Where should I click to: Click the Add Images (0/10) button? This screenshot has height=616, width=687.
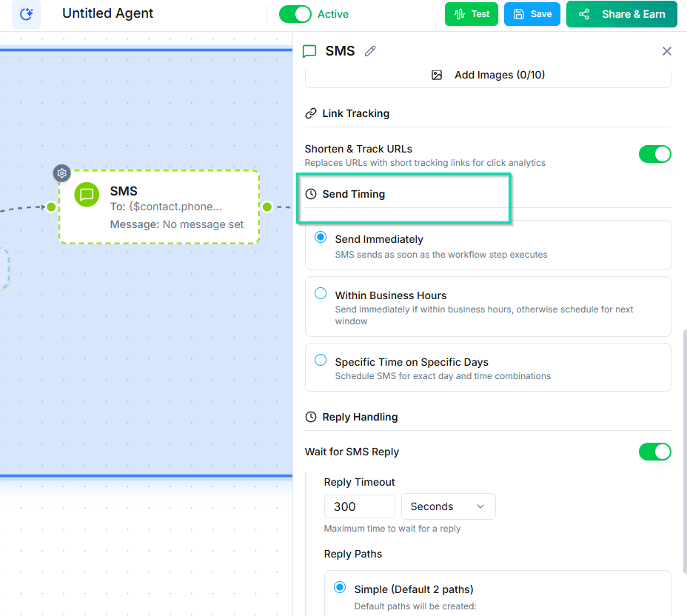[x=488, y=75]
